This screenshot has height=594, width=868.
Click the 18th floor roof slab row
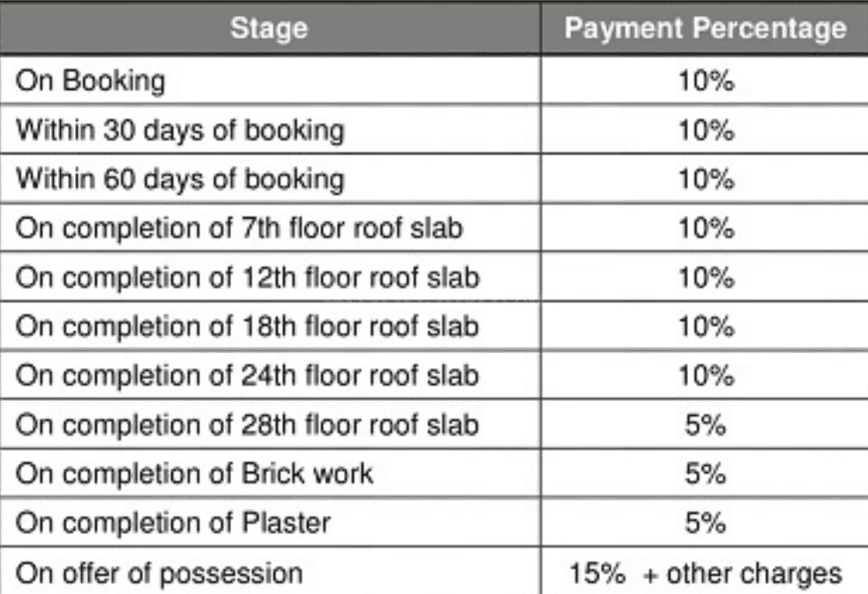(247, 327)
